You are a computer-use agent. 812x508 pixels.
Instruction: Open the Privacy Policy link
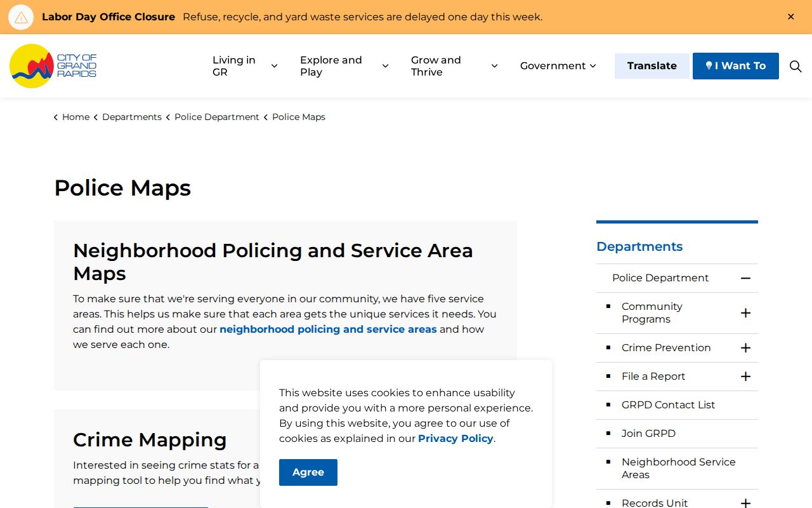[455, 438]
